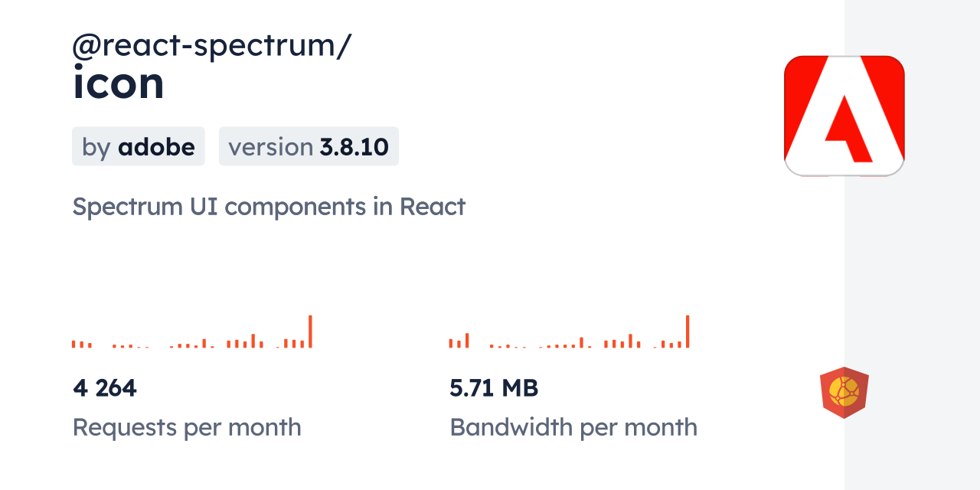The height and width of the screenshot is (490, 980).
Task: Click the 'Bandwidth per month' label
Action: [573, 426]
